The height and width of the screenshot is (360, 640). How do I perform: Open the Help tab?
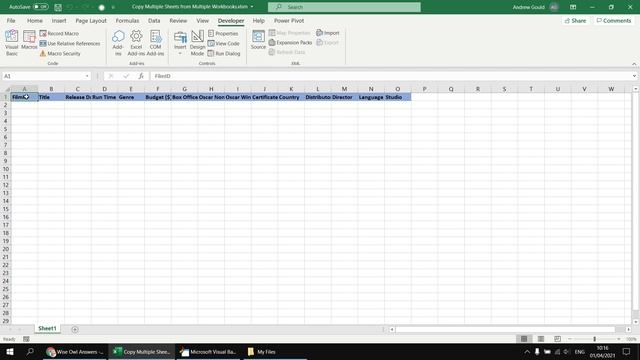(x=258, y=20)
